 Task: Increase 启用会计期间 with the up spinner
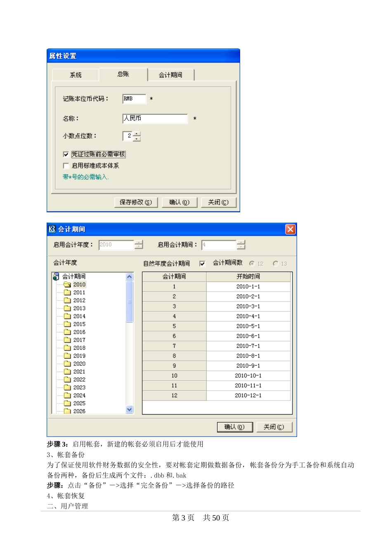[x=241, y=242]
